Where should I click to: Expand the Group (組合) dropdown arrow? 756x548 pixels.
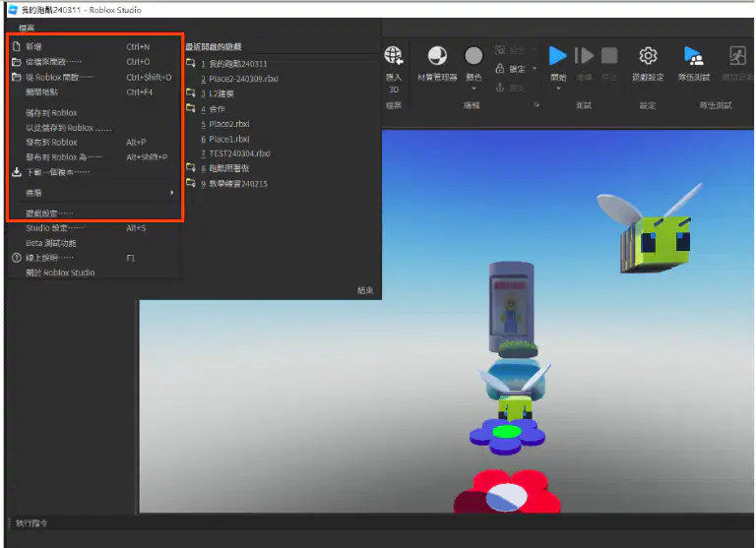tap(535, 49)
